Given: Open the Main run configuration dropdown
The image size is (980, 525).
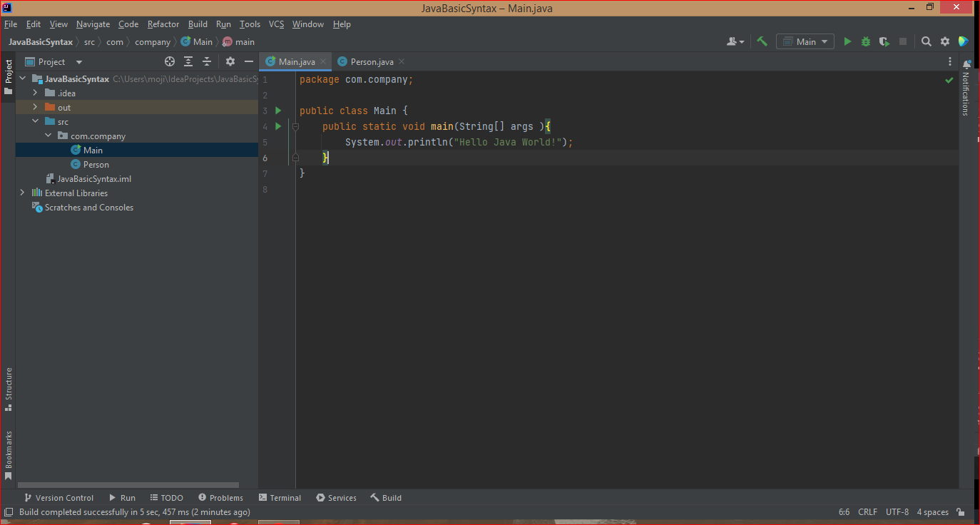Looking at the screenshot, I should 805,41.
